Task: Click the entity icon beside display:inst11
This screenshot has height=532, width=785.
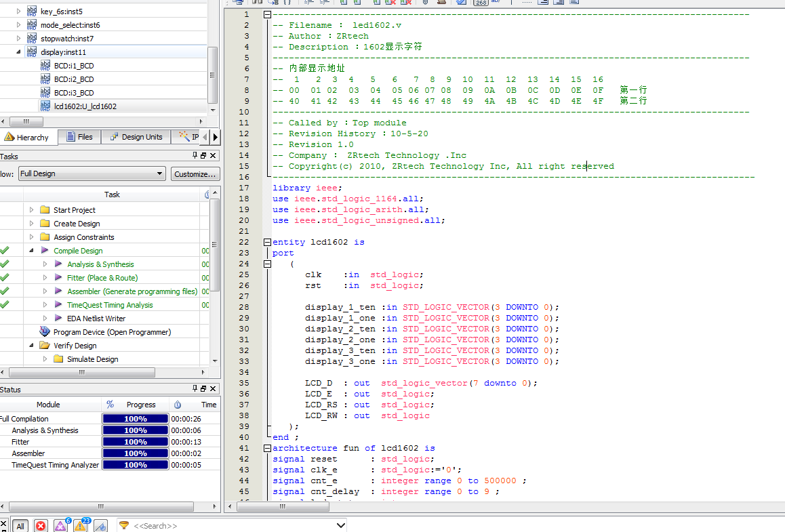Action: click(32, 52)
